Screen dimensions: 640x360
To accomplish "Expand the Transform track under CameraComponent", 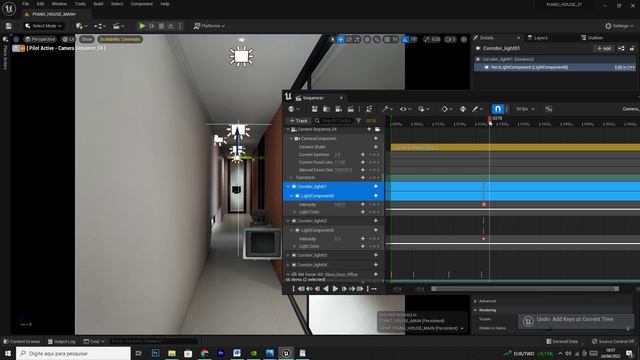I will tap(291, 178).
